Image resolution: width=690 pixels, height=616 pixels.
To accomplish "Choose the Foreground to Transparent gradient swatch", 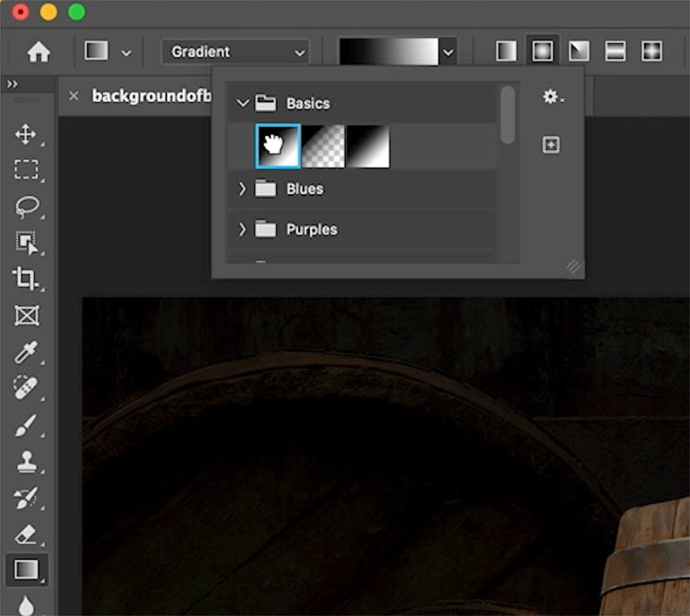I will [x=323, y=146].
